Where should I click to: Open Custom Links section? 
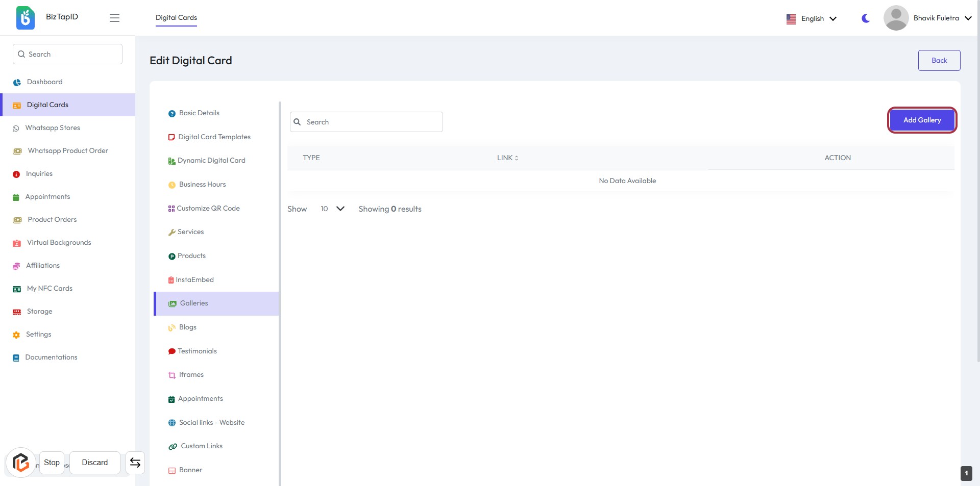click(201, 446)
